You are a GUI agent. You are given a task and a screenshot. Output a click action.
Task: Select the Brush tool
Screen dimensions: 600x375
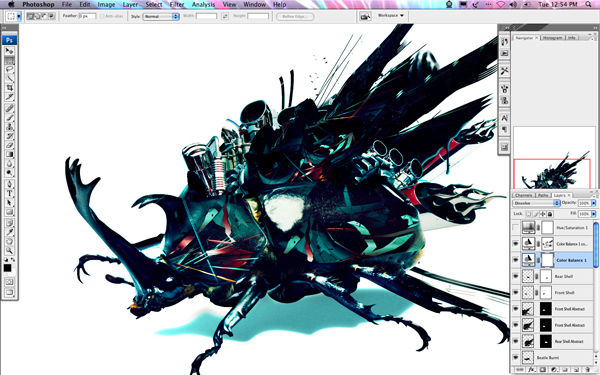pyautogui.click(x=9, y=117)
